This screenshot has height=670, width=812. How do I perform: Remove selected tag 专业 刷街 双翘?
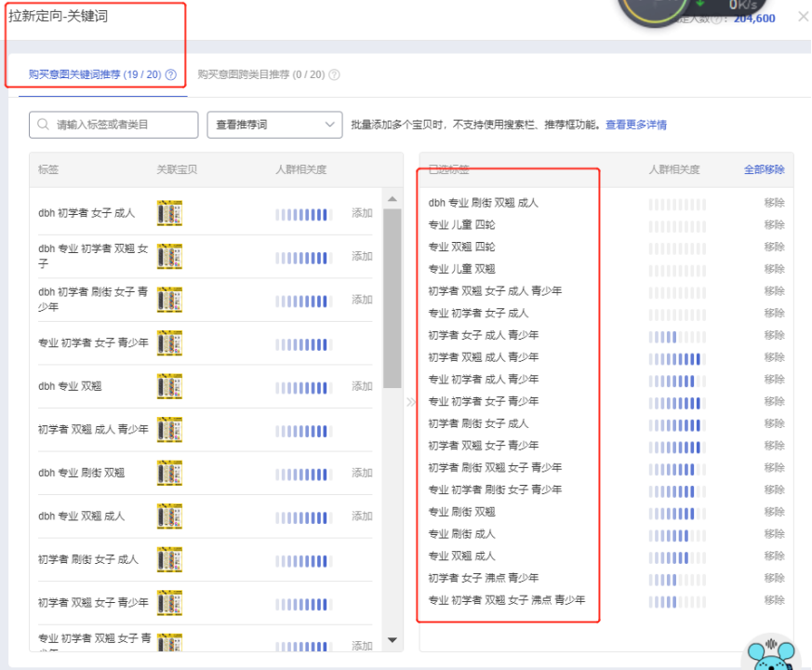click(774, 512)
